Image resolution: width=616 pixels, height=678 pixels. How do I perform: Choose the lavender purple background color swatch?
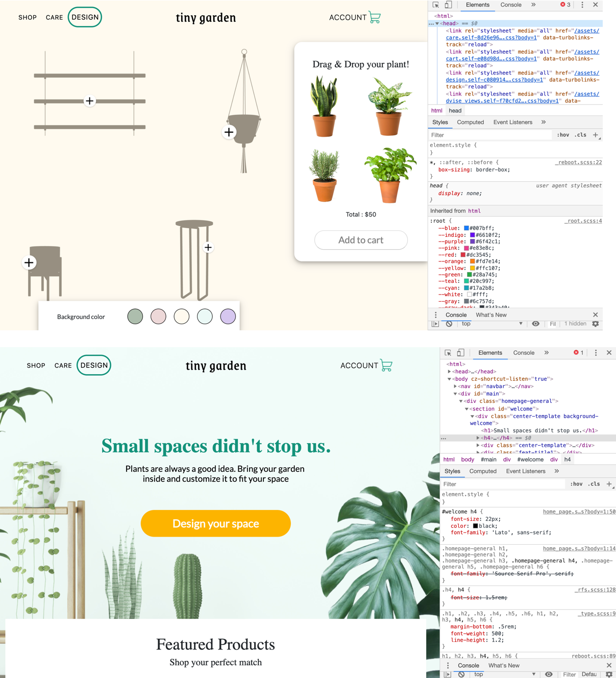coord(228,317)
